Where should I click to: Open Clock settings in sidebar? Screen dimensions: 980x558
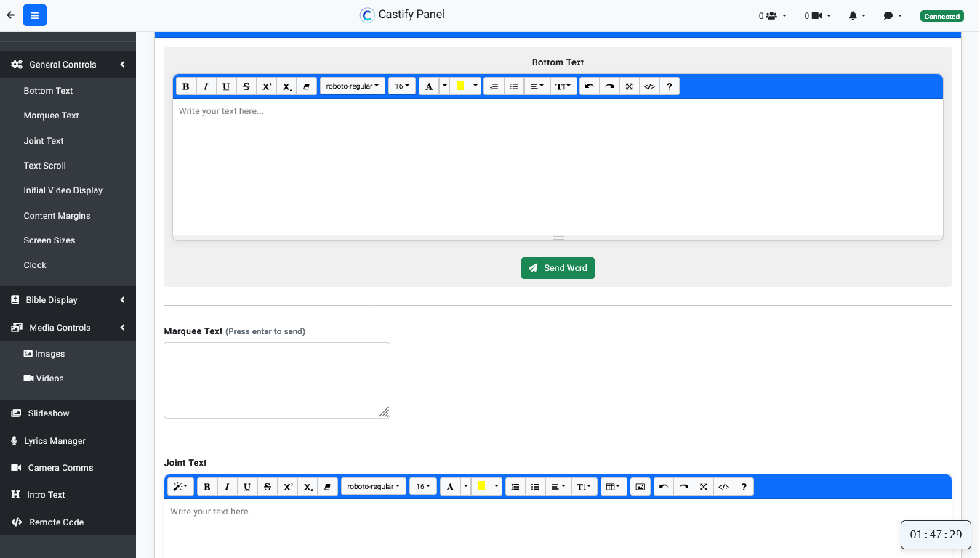(x=34, y=265)
